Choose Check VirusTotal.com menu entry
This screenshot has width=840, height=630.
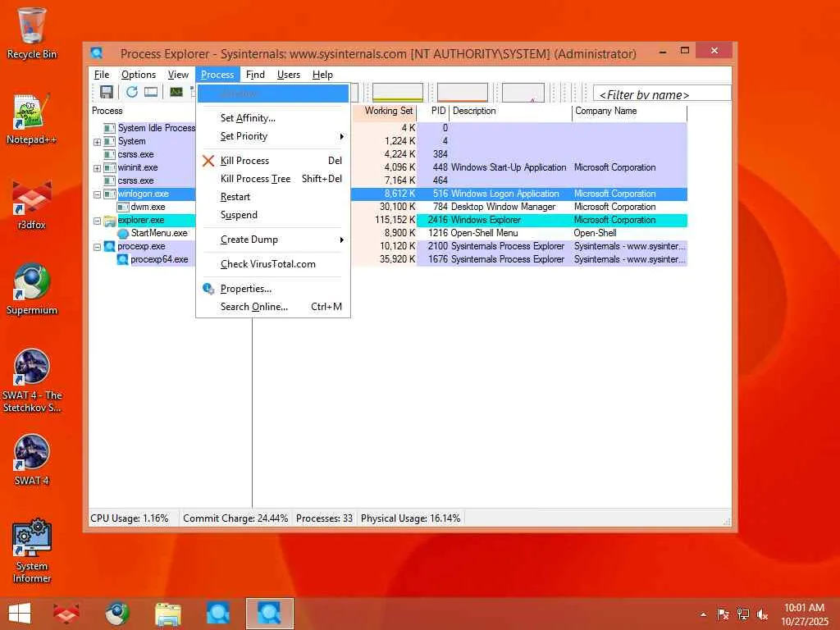point(273,264)
